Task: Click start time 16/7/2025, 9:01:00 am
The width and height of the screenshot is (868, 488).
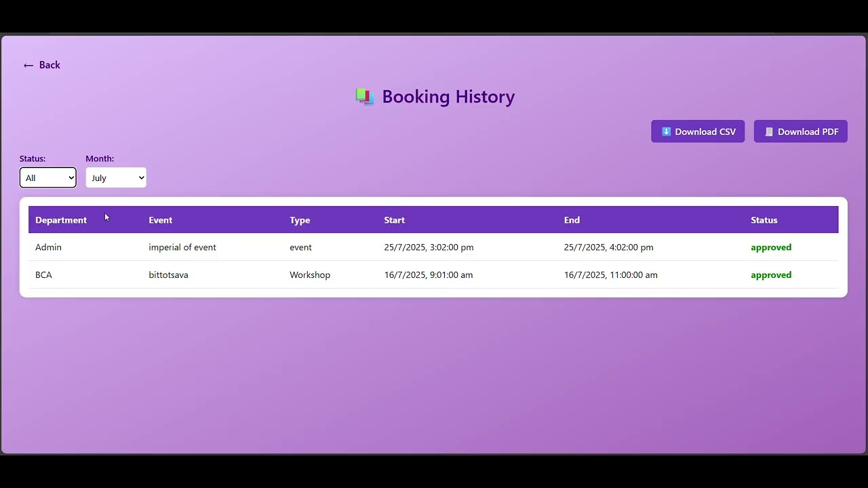Action: click(x=429, y=275)
